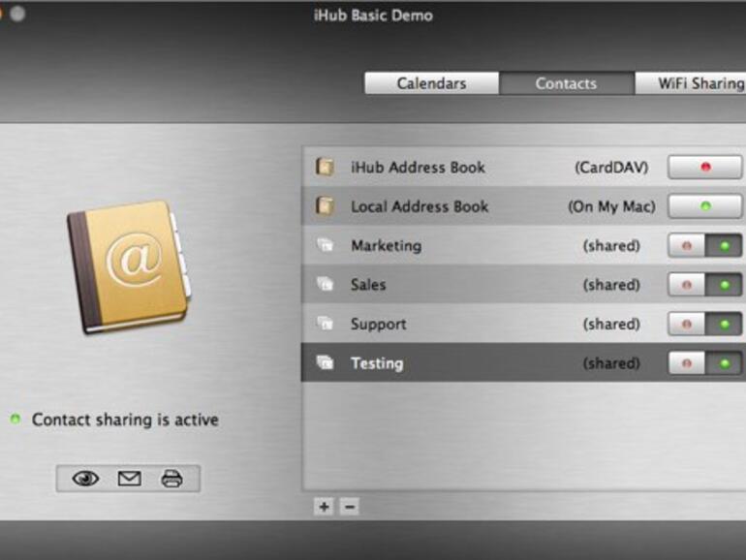The image size is (746, 560).
Task: Click the Marketing shared group icon
Action: pos(326,245)
